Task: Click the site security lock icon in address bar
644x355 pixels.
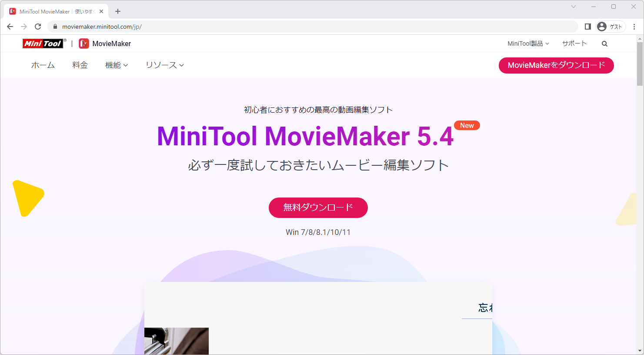Action: 55,27
